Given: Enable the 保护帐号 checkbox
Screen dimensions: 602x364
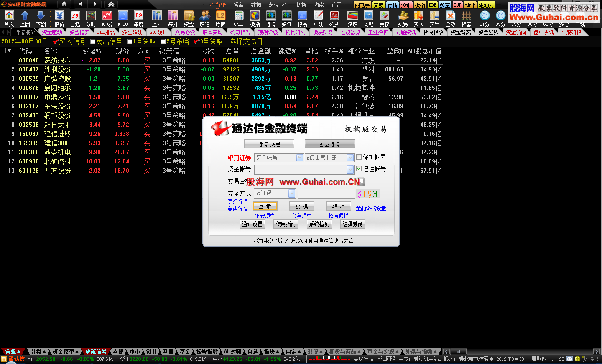Looking at the screenshot, I should [x=359, y=157].
